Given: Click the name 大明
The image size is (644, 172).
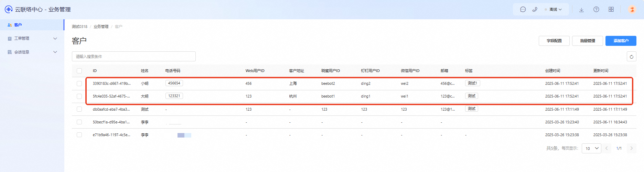Looking at the screenshot, I should point(144,96).
